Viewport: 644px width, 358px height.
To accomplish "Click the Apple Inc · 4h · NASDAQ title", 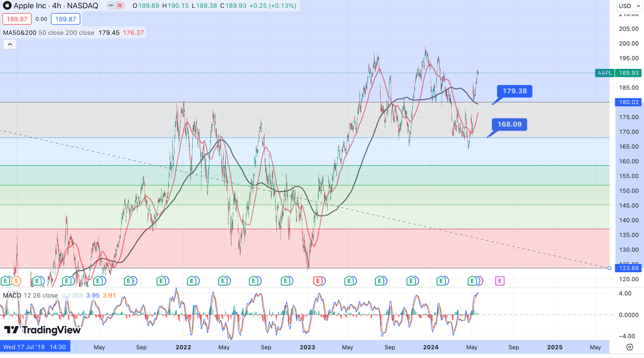I will click(x=56, y=6).
